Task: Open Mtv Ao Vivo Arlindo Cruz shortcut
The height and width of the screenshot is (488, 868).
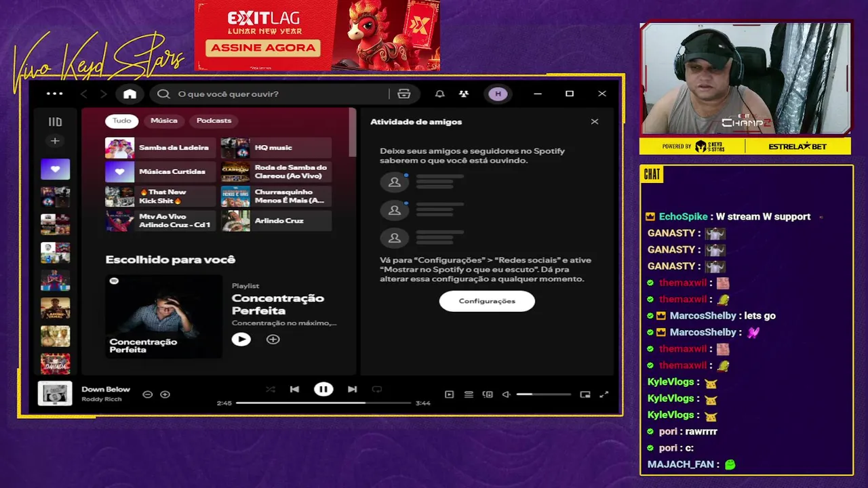Action: tap(161, 220)
